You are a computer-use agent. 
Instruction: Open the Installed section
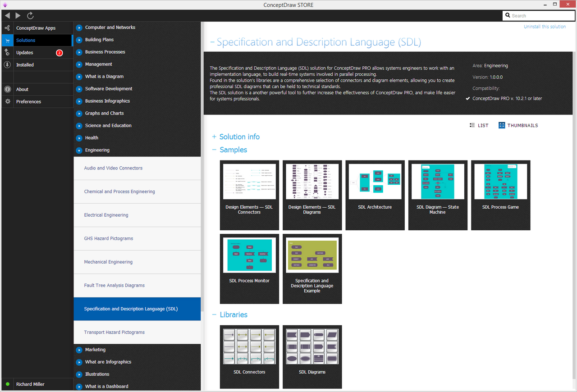point(37,65)
